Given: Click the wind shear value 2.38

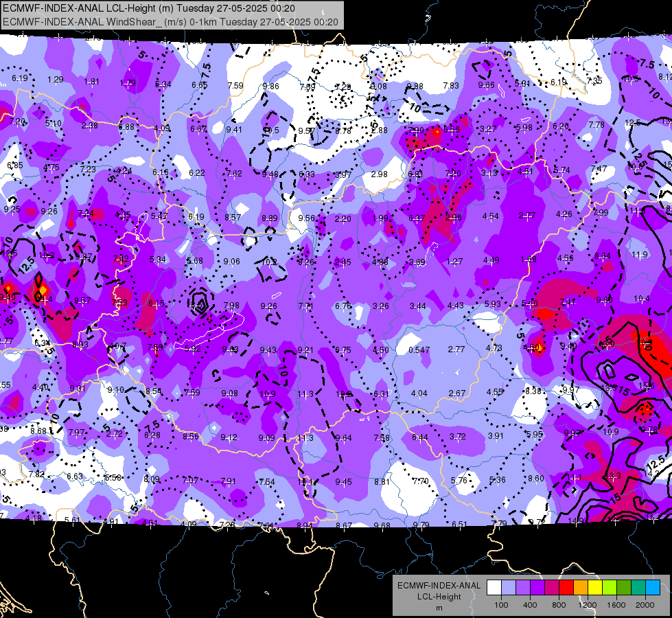Looking at the screenshot, I should (x=89, y=126).
